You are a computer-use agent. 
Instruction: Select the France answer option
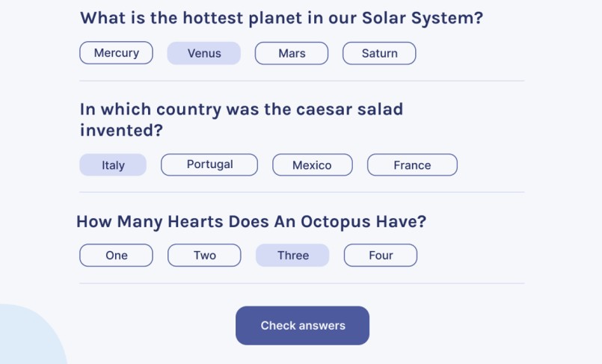coord(412,165)
